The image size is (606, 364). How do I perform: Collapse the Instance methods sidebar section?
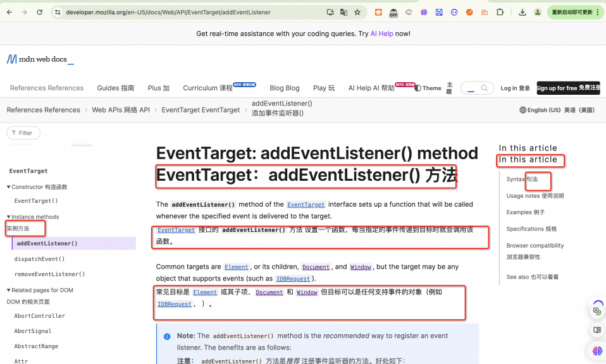tap(33, 217)
